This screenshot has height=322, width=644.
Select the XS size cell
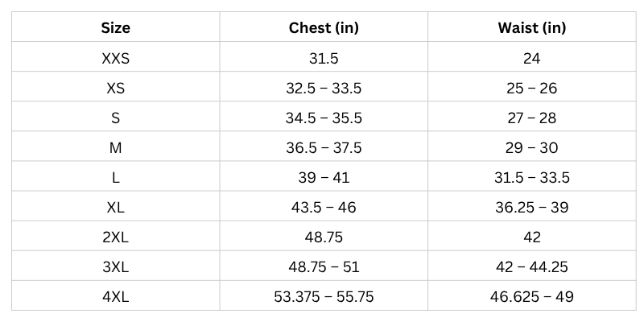pyautogui.click(x=115, y=89)
